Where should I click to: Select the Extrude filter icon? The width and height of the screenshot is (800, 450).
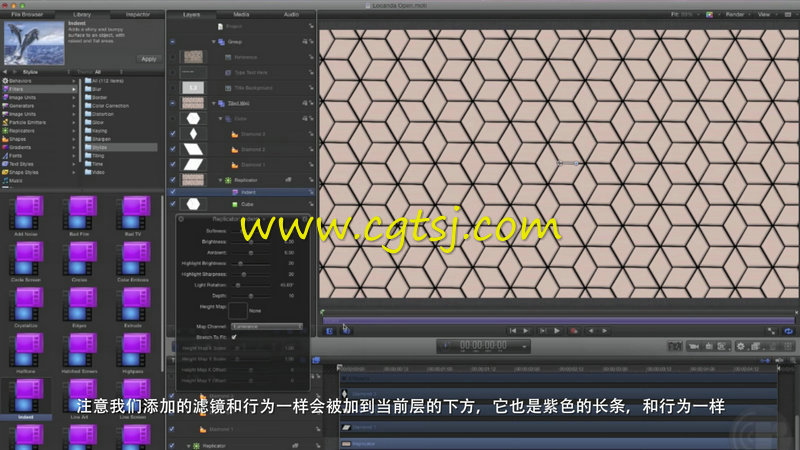point(133,304)
